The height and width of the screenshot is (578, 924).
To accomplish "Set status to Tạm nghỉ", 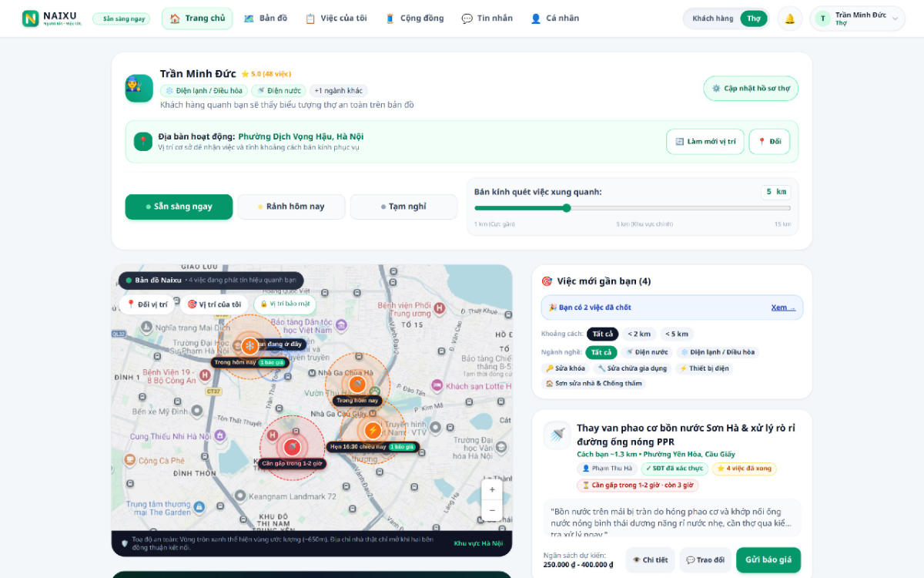I will (403, 207).
